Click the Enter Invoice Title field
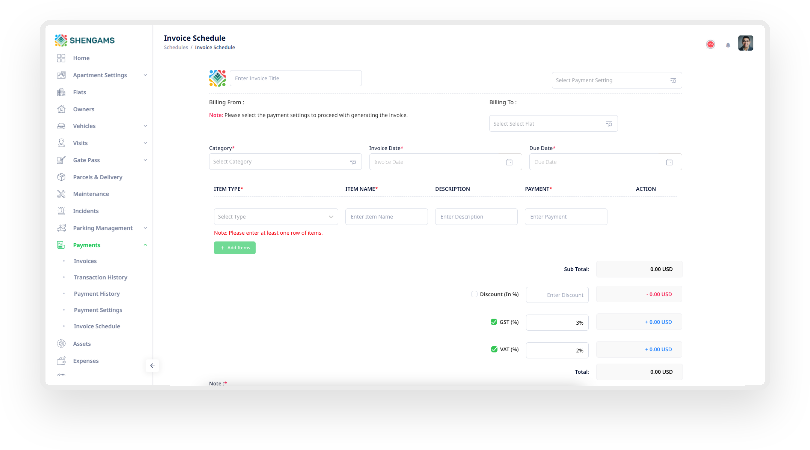The image size is (810, 450). click(x=295, y=78)
